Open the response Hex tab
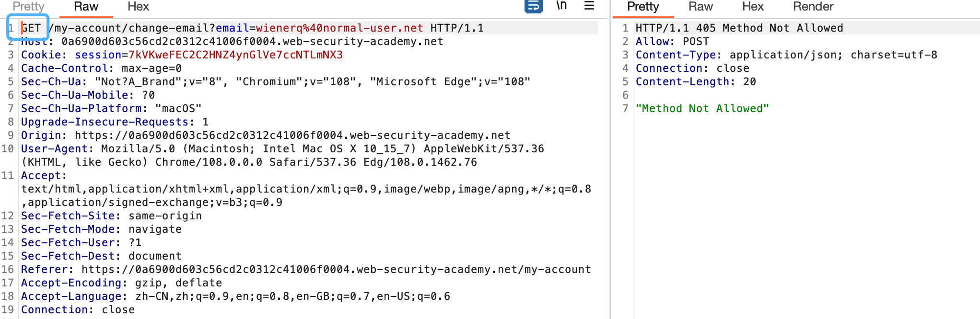 753,7
